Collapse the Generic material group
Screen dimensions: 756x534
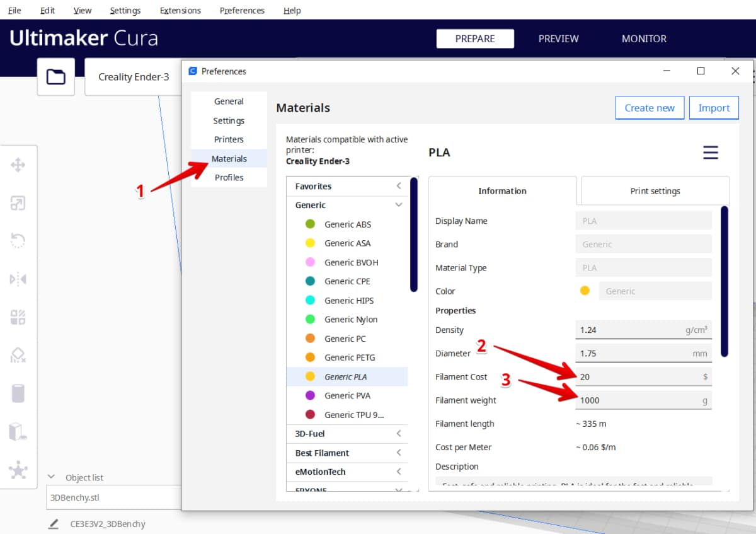[x=347, y=205]
